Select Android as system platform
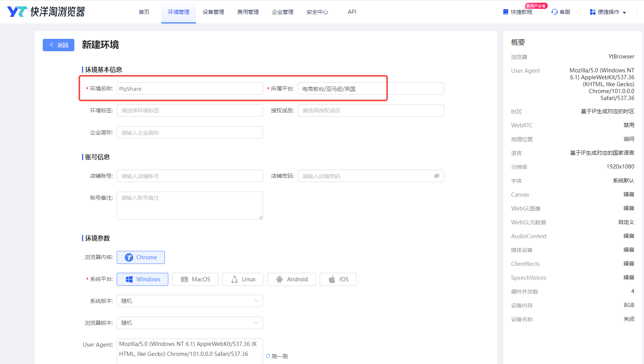 292,279
